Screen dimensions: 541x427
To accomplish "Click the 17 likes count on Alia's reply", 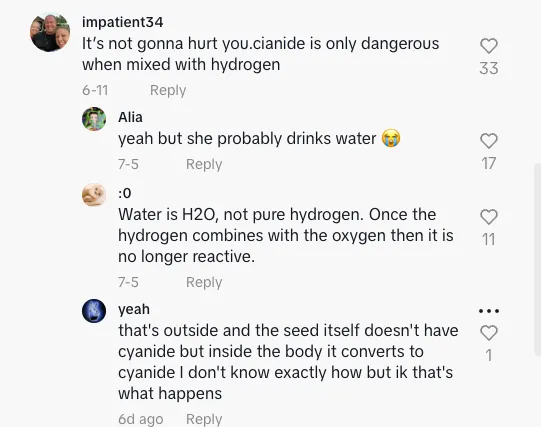I will 489,163.
